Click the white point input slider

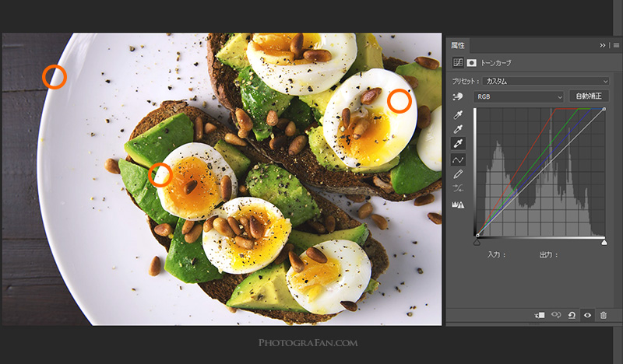click(x=604, y=242)
